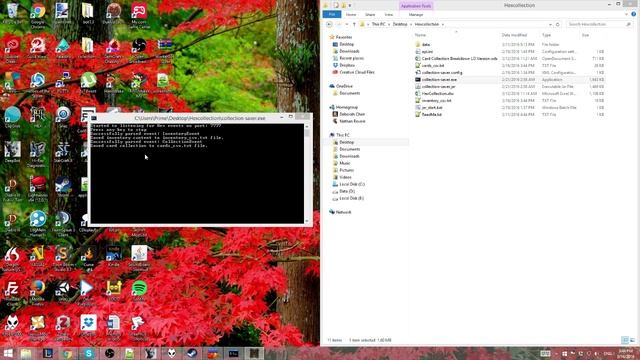This screenshot has height=360, width=640.
Task: Select Downloads under Favorites
Action: pyautogui.click(x=349, y=51)
